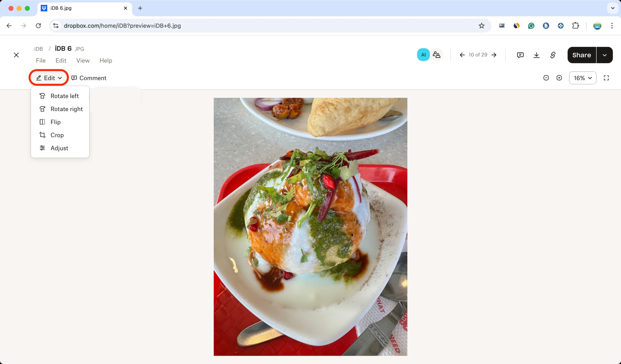Click zoom out minus icon
The image size is (621, 364).
click(x=545, y=78)
